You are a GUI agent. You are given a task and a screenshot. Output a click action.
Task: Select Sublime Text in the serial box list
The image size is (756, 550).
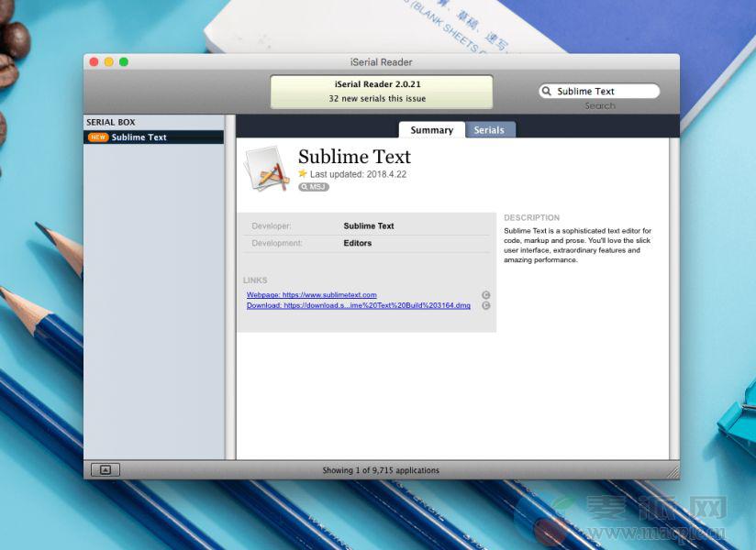coord(139,137)
